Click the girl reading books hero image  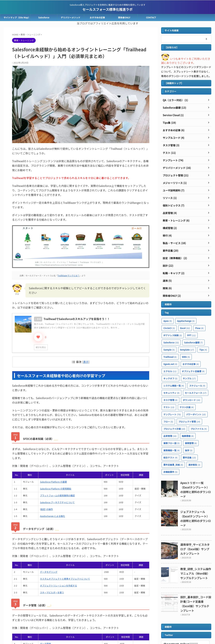81,104
